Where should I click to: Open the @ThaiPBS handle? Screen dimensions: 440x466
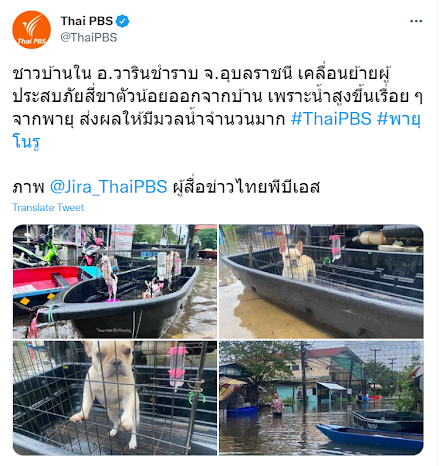click(89, 37)
